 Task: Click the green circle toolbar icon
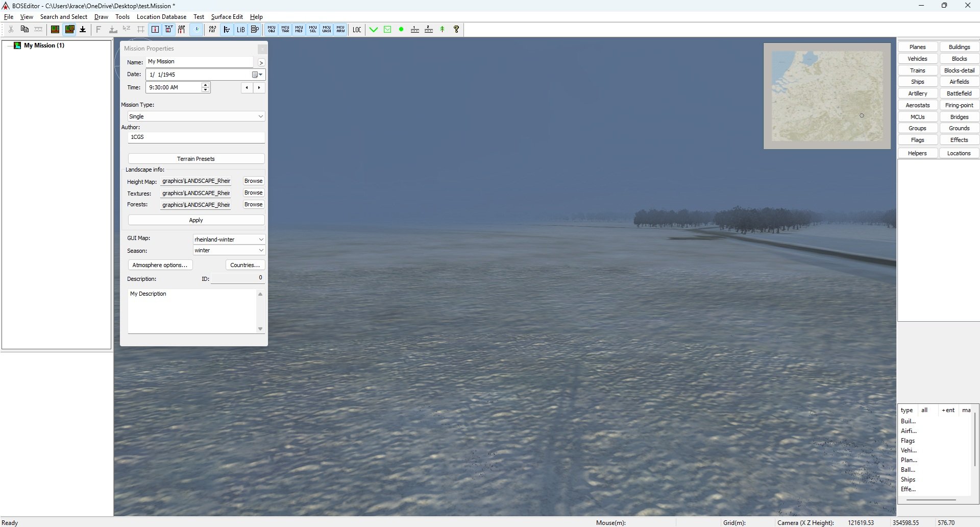pos(401,30)
